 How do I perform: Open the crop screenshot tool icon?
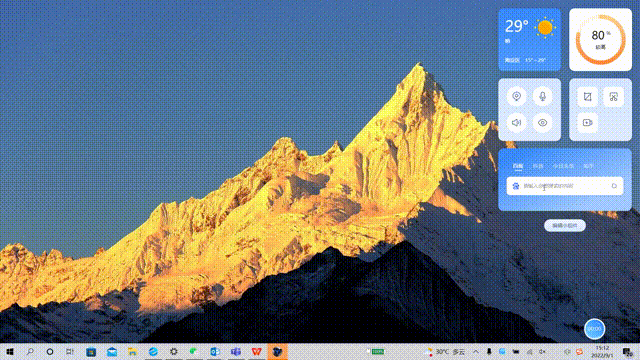(x=587, y=97)
